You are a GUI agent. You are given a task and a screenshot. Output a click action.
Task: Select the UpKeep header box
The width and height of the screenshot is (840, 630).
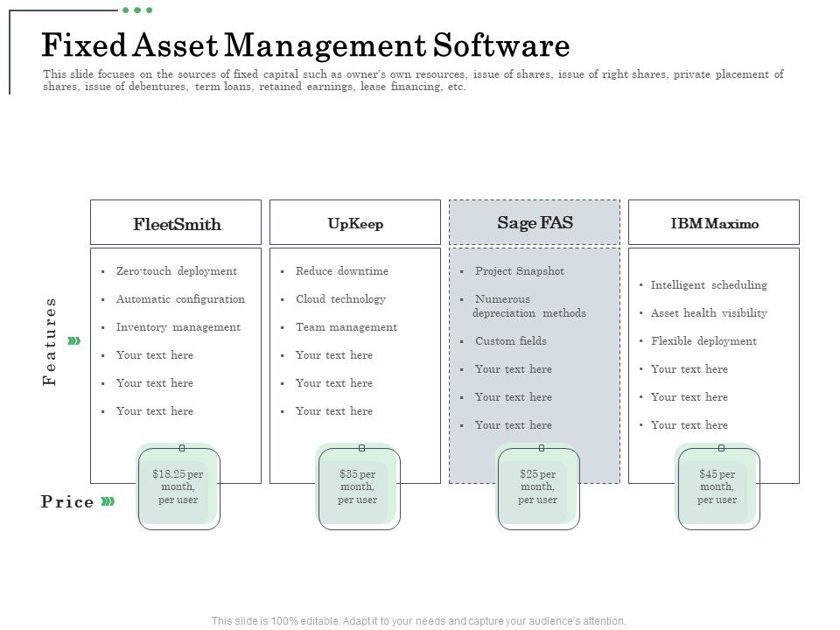(355, 222)
